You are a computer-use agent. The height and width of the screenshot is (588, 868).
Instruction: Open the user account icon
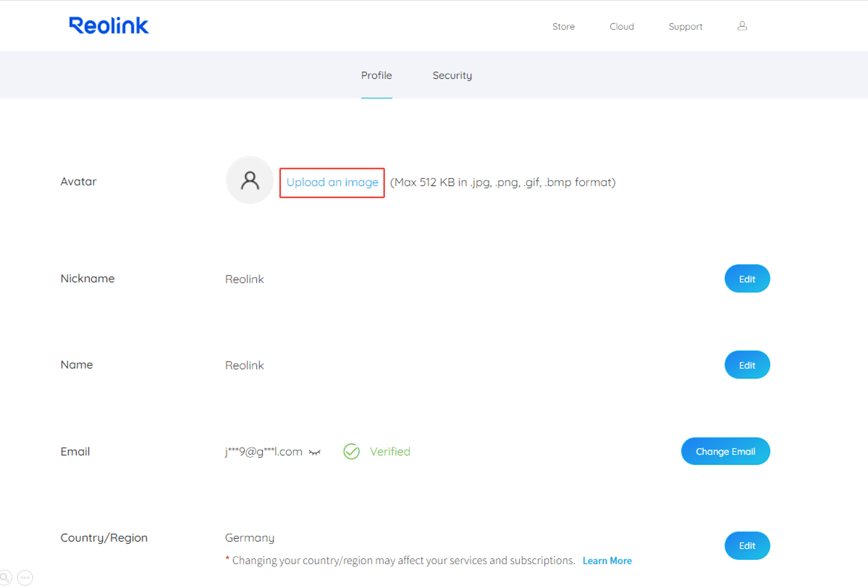(742, 26)
